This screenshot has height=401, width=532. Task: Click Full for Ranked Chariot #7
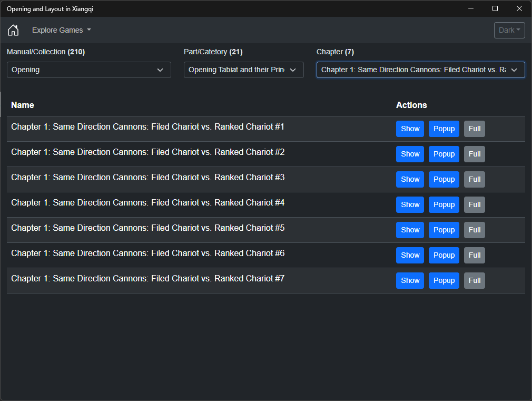474,280
